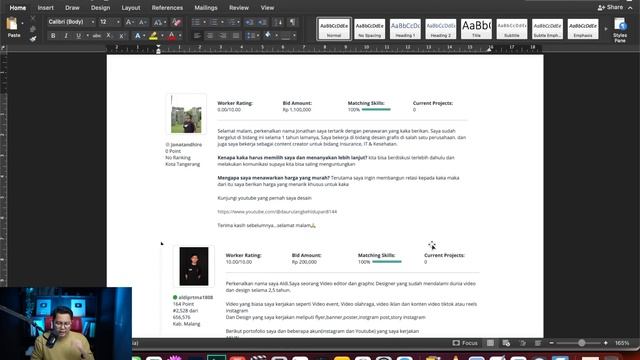This screenshot has width=640, height=360.
Task: Clear all formatting with eraser icon
Action: click(x=177, y=22)
